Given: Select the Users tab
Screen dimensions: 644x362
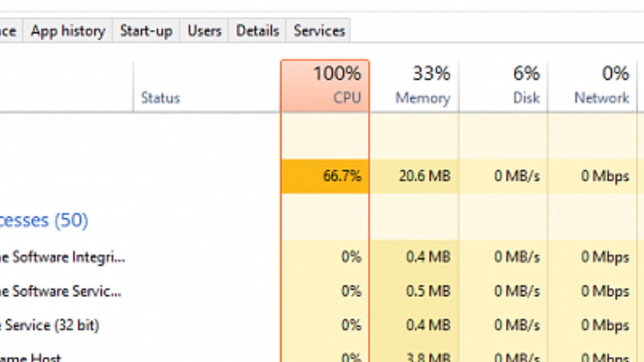Looking at the screenshot, I should [x=204, y=31].
